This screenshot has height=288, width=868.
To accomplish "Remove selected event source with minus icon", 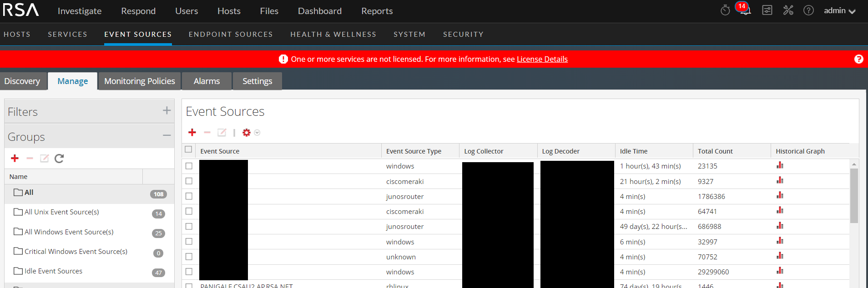I will coord(207,132).
